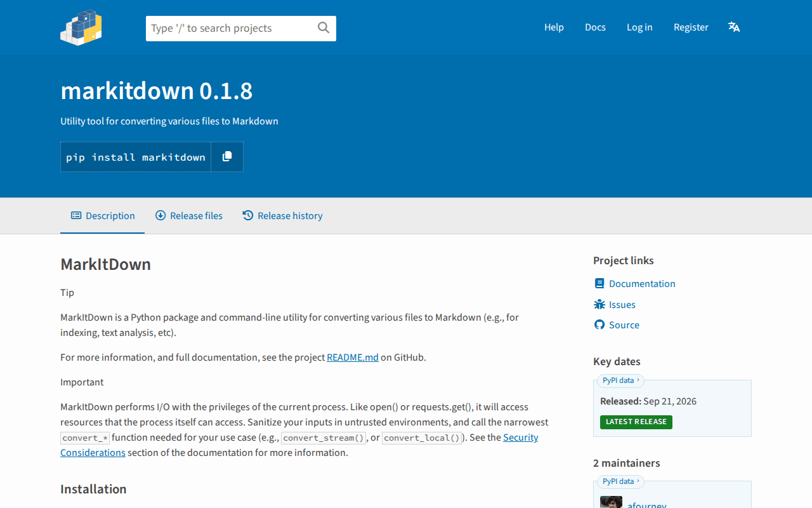Image resolution: width=812 pixels, height=508 pixels.
Task: Open the language selector icon
Action: pyautogui.click(x=734, y=27)
